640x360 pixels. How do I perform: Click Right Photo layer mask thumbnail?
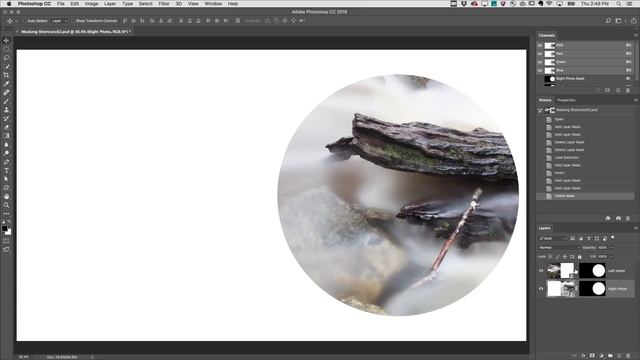pyautogui.click(x=592, y=289)
